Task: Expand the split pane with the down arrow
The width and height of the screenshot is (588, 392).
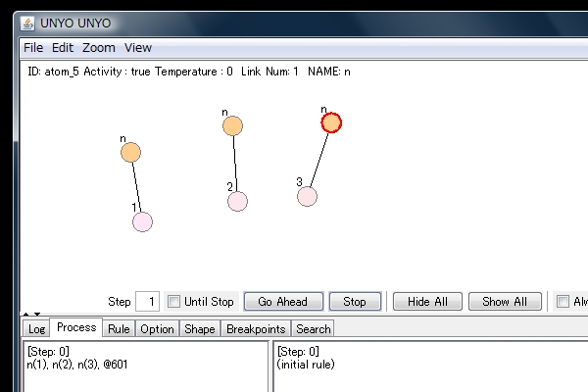Action: coord(35,315)
